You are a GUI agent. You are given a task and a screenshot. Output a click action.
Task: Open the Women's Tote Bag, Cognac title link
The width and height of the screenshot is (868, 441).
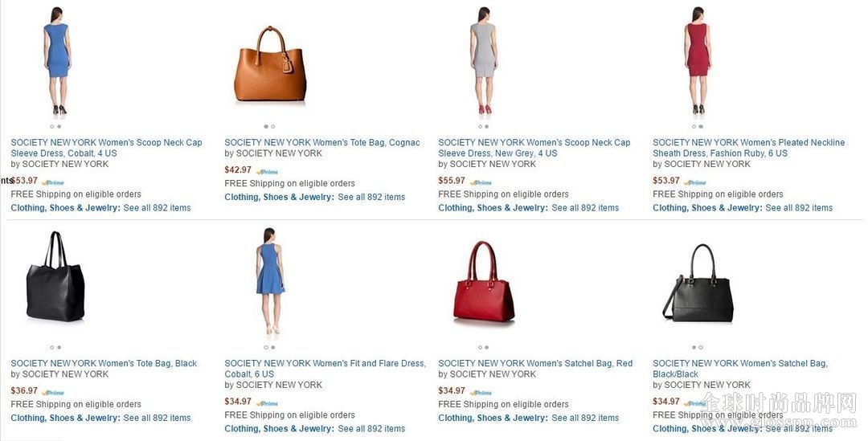tap(322, 142)
